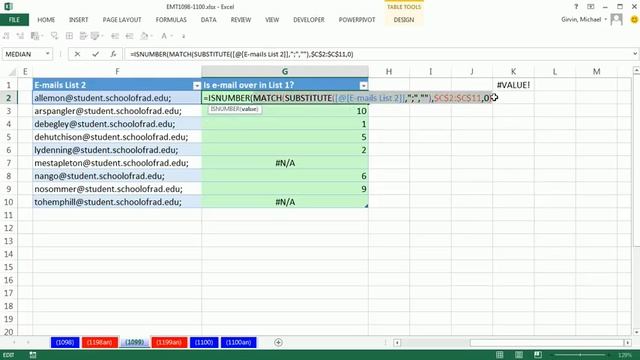Click cell mestapleton@student.schoolofrad.edu;

pos(117,163)
